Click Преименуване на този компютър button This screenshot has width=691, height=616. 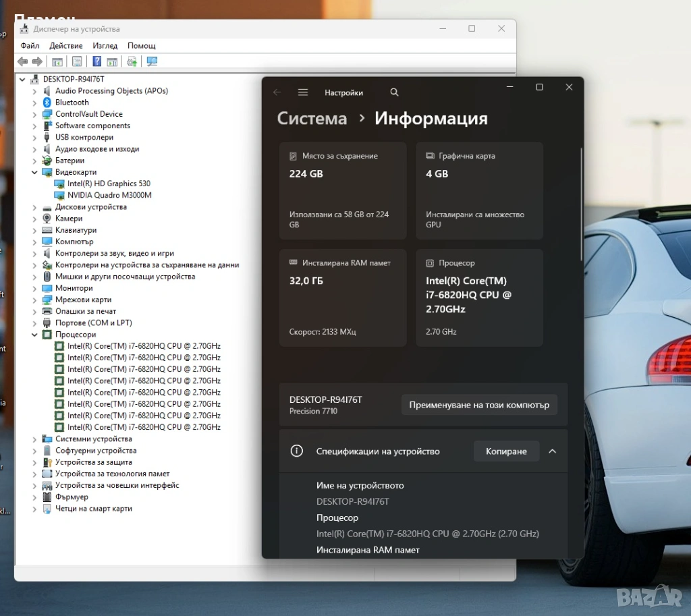coord(479,405)
